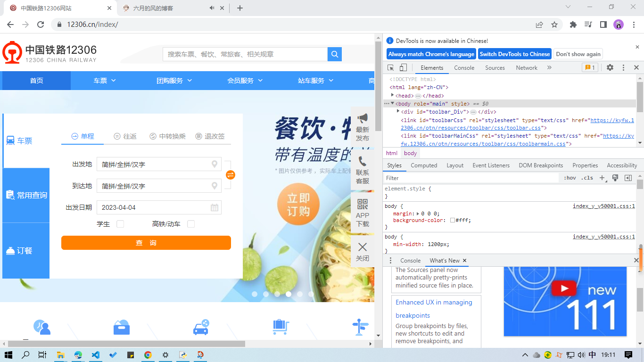This screenshot has width=644, height=362.
Task: Click the paint roller rendering emulation icon in Styles
Action: tap(615, 178)
